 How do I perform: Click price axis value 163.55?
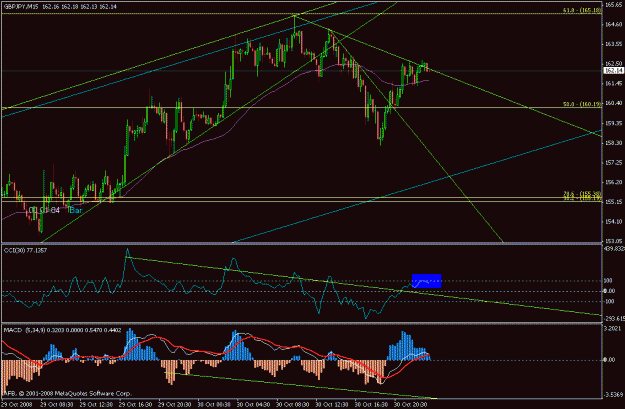(x=614, y=44)
